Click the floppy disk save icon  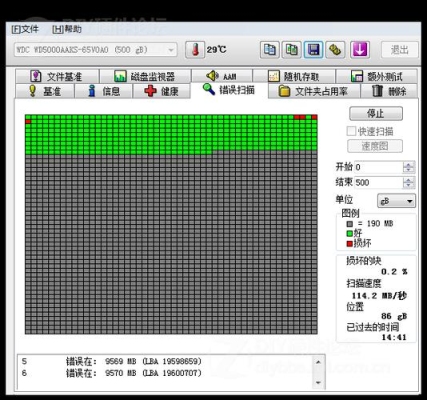click(314, 50)
